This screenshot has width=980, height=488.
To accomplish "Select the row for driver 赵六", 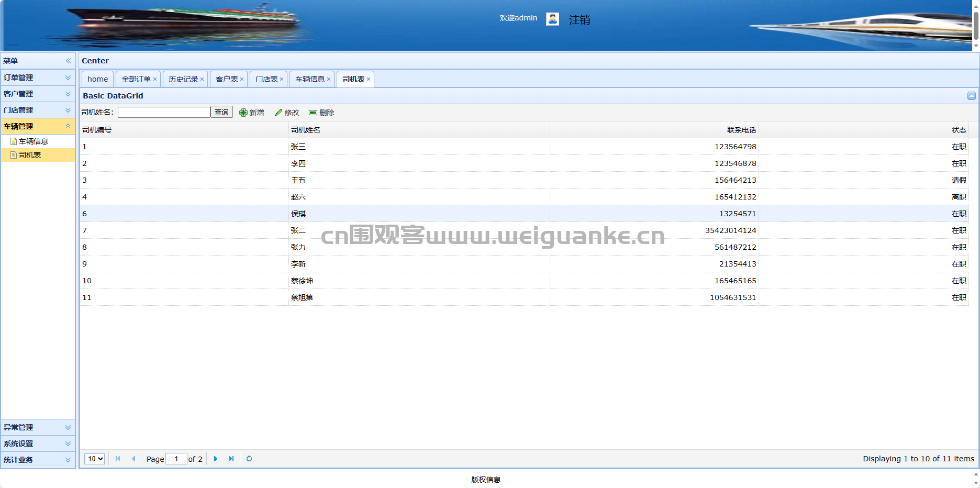I will pos(524,197).
